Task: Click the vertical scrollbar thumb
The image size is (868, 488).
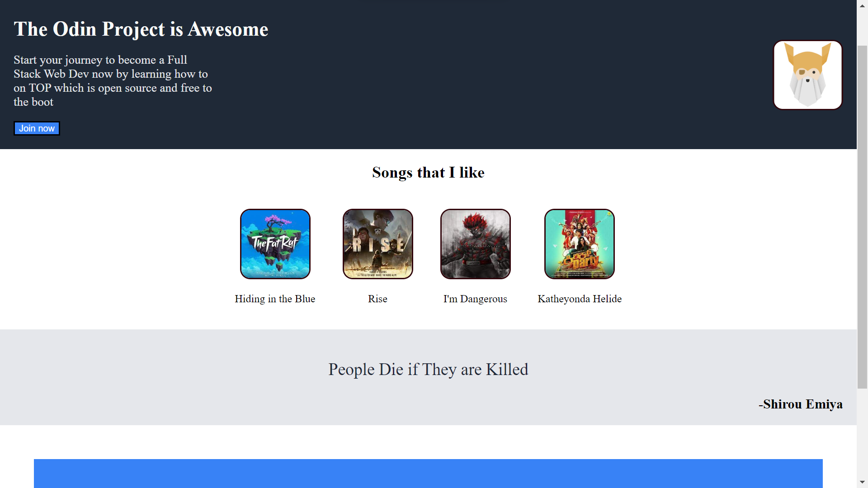Action: (x=863, y=217)
